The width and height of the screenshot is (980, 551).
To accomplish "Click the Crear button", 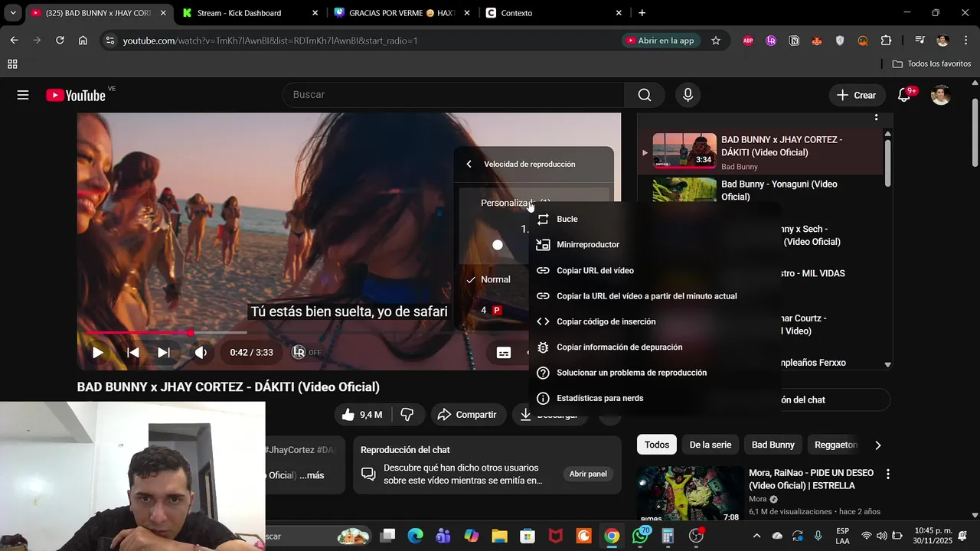I will tap(856, 95).
